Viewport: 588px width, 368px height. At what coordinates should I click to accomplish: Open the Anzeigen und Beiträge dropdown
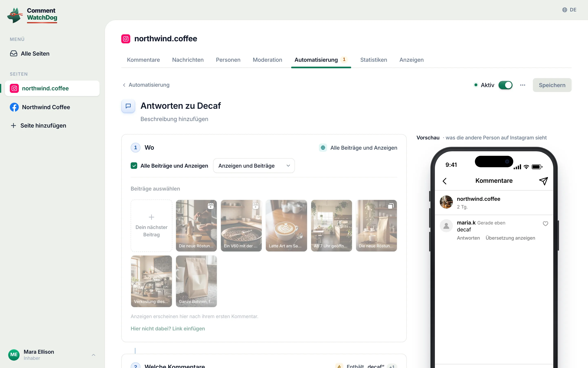pos(254,166)
